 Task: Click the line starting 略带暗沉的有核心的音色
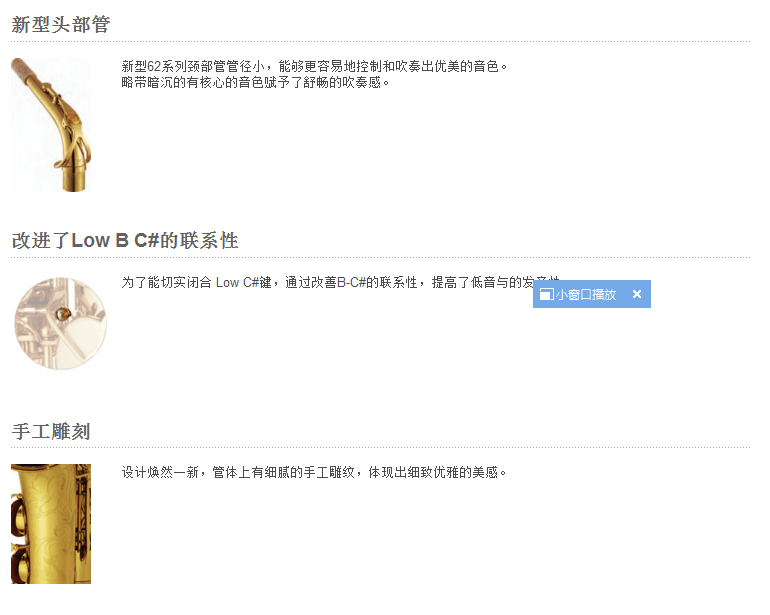[255, 83]
